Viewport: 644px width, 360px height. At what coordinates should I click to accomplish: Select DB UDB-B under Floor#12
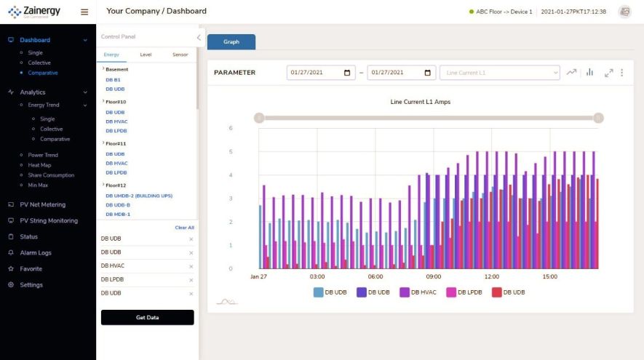click(x=118, y=205)
